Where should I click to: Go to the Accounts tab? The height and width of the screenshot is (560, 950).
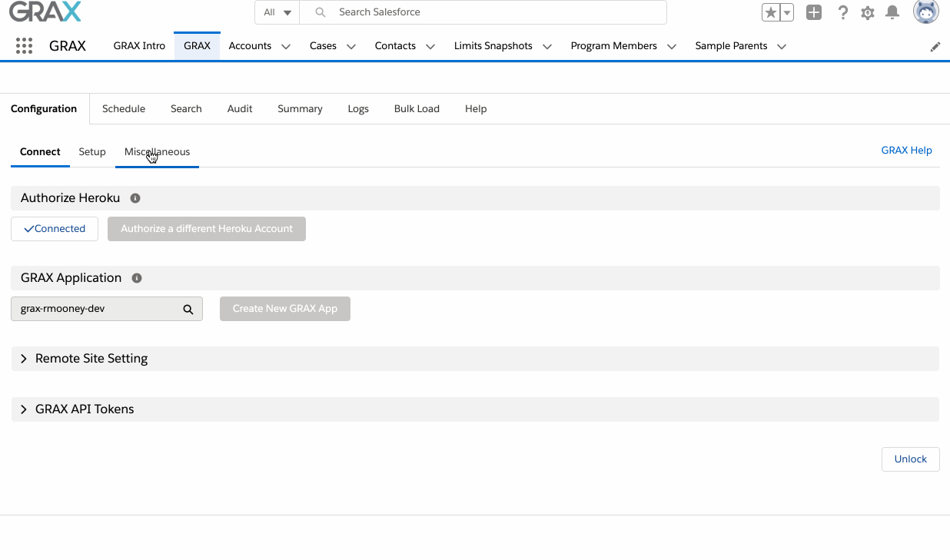[x=250, y=46]
